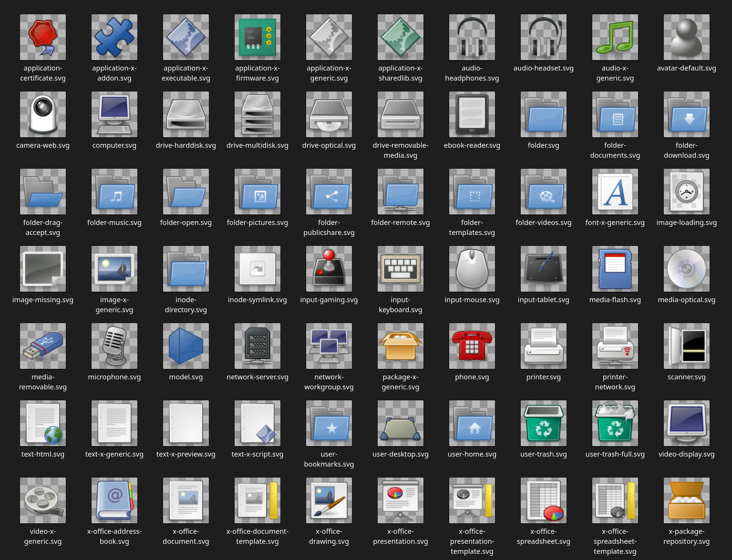Click the x-office-presentation pie chart icon
Screen dimensions: 732x560
click(x=401, y=500)
